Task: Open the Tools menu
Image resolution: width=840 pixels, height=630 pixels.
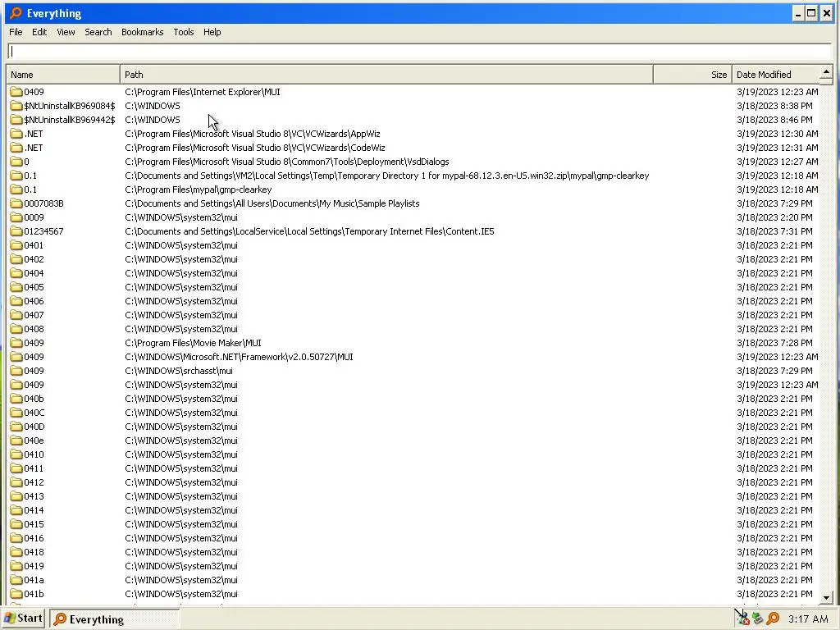Action: [x=183, y=32]
